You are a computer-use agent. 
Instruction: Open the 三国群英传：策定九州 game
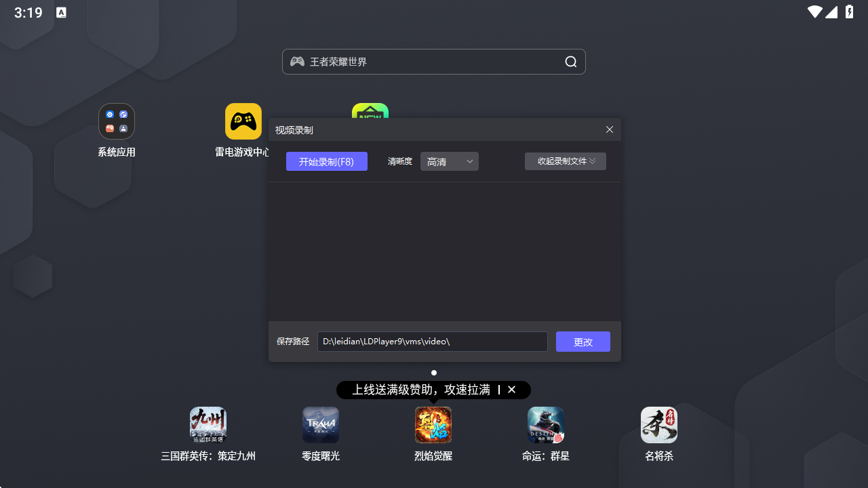click(208, 425)
